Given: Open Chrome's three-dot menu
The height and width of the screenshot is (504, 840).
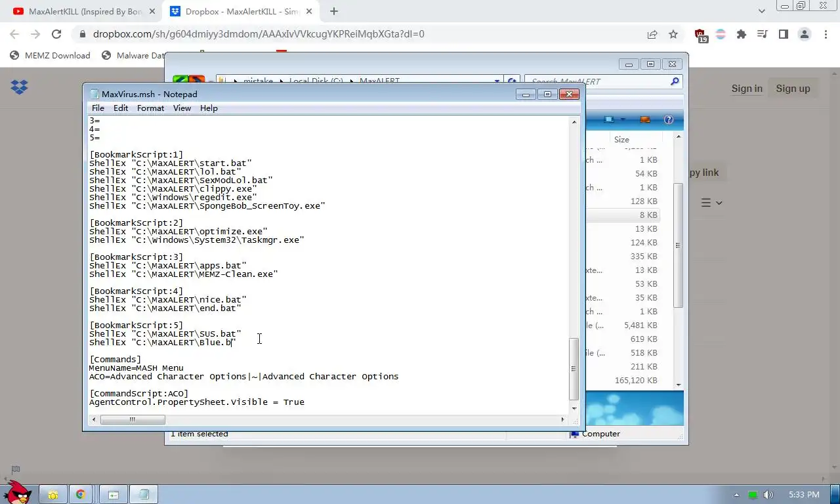Looking at the screenshot, I should [x=825, y=34].
